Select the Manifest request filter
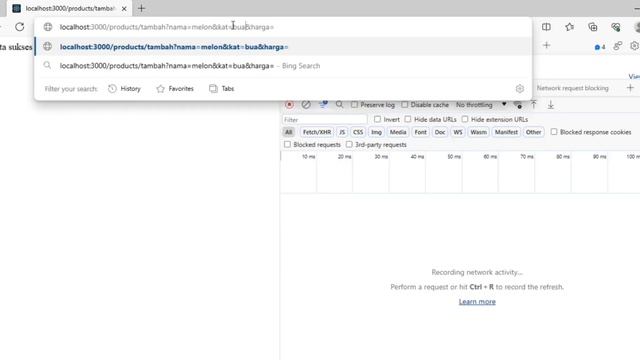Screen dimensions: 640x360 (x=506, y=132)
